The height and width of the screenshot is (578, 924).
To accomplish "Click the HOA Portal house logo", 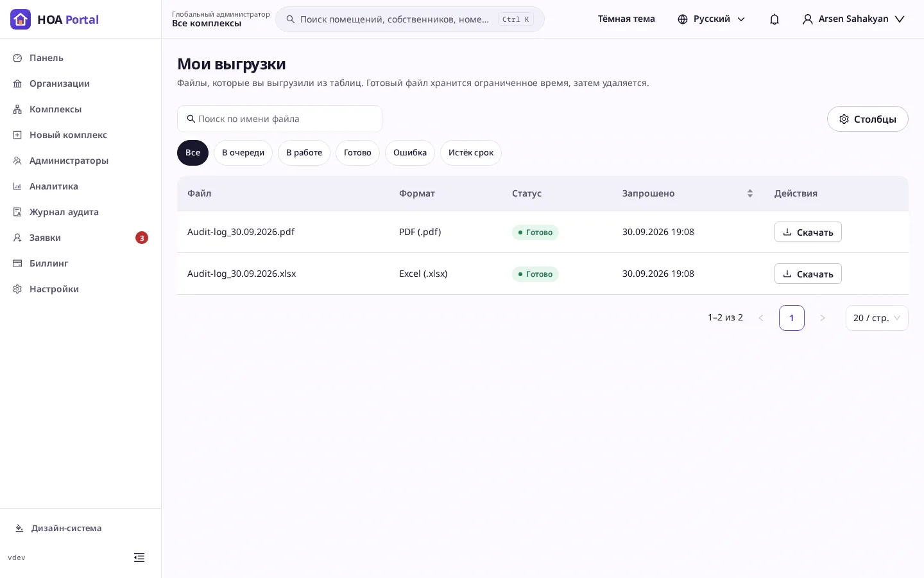I will point(21,19).
